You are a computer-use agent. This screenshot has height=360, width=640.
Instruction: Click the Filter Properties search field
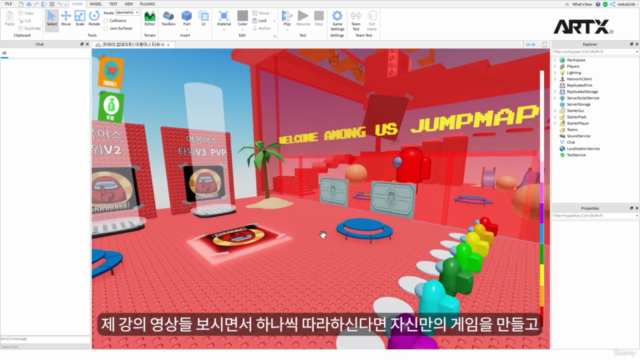pyautogui.click(x=595, y=216)
